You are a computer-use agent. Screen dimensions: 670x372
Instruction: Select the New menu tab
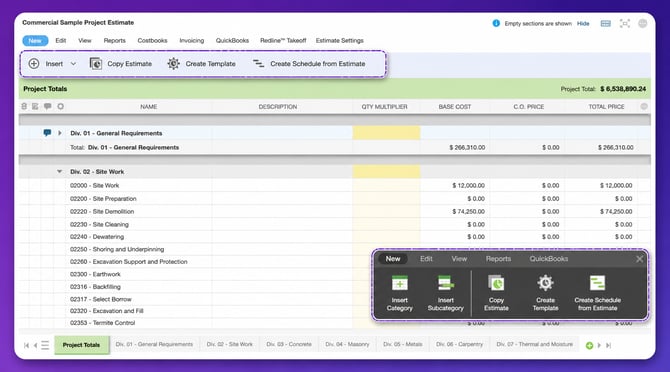tap(35, 41)
